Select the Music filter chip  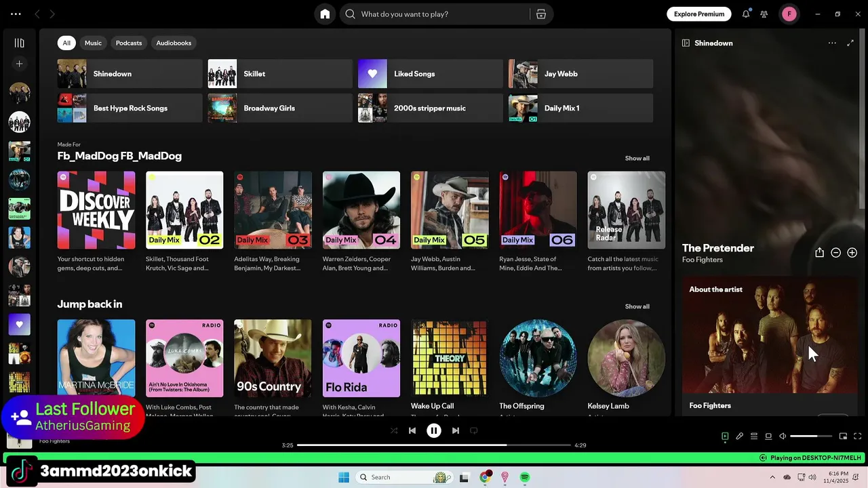click(x=93, y=43)
